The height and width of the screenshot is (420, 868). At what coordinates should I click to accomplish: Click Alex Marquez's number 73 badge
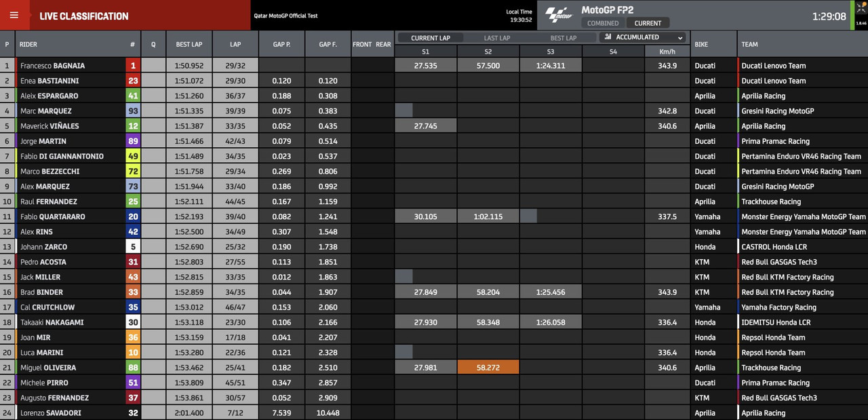[x=133, y=186]
